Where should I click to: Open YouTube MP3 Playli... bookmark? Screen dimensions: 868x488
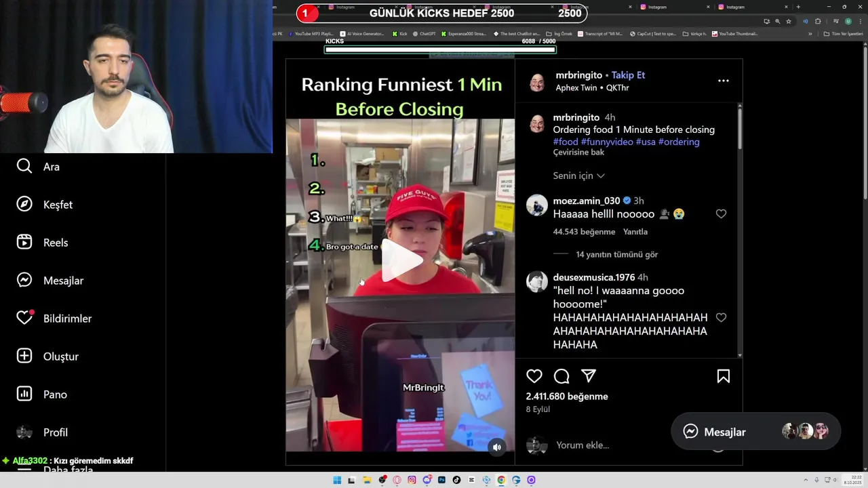coord(311,33)
